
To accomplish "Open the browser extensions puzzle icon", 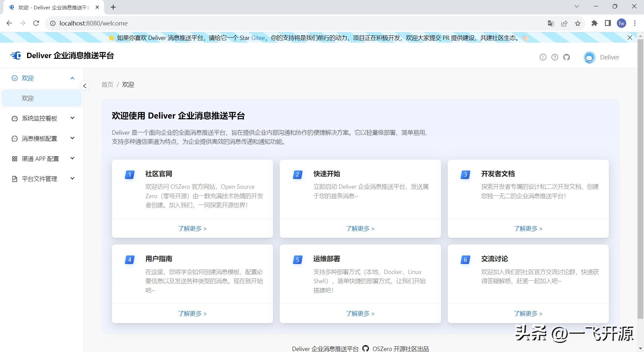I will coord(594,23).
